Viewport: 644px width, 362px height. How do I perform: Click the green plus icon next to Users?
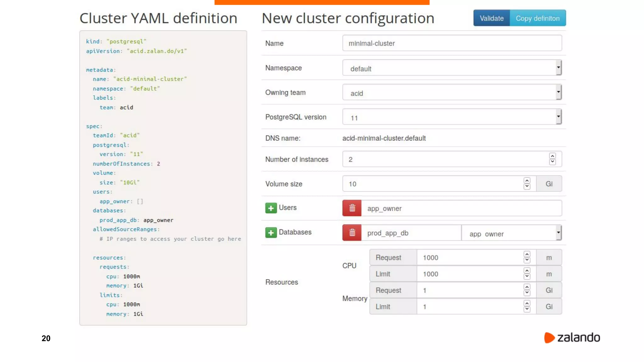(271, 208)
